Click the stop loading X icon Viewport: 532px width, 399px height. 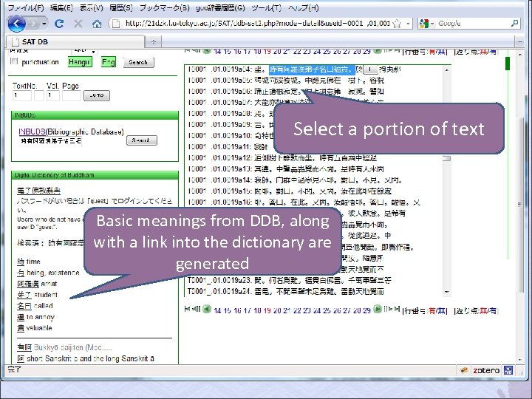pyautogui.click(x=78, y=24)
